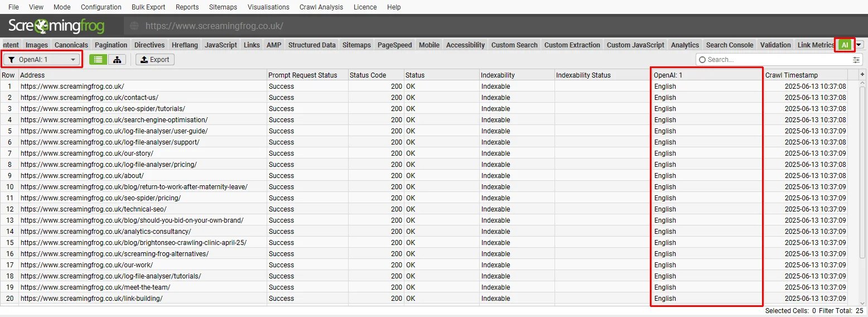This screenshot has width=868, height=317.
Task: Switch to the JavaScript tab
Action: [x=221, y=45]
